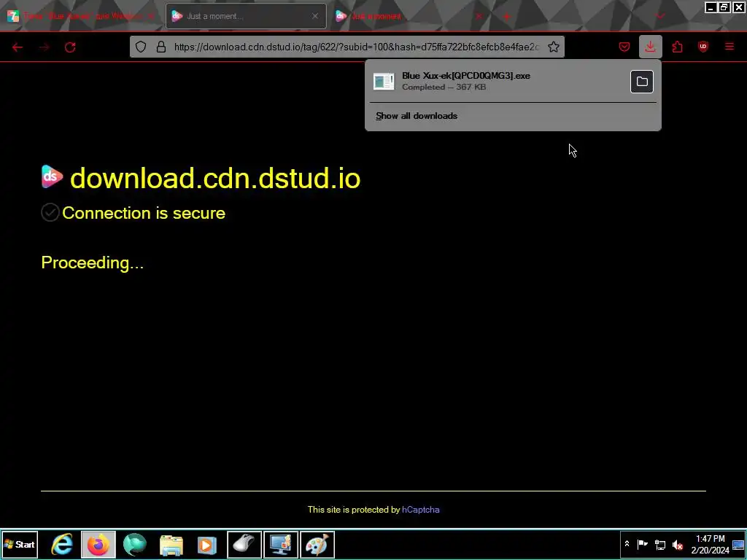Launch Windows Media Player from taskbar
747x560 pixels.
coord(206,545)
